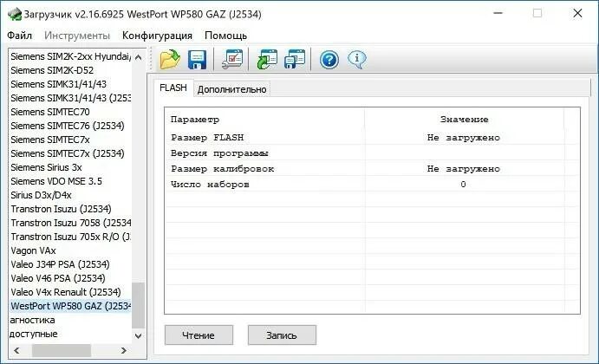Show info via the speech bubble icon
Screen dimensions: 599x364
[x=357, y=60]
